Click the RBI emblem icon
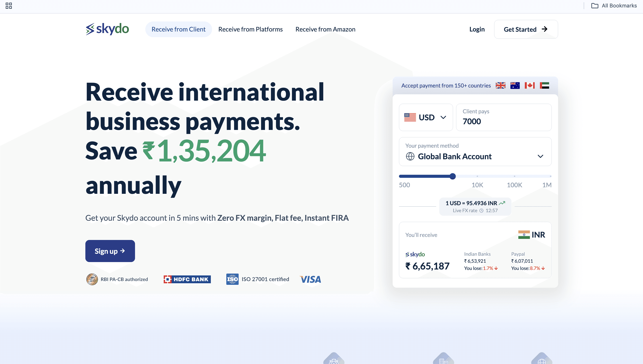Screen dimensions: 643x364 point(92,279)
